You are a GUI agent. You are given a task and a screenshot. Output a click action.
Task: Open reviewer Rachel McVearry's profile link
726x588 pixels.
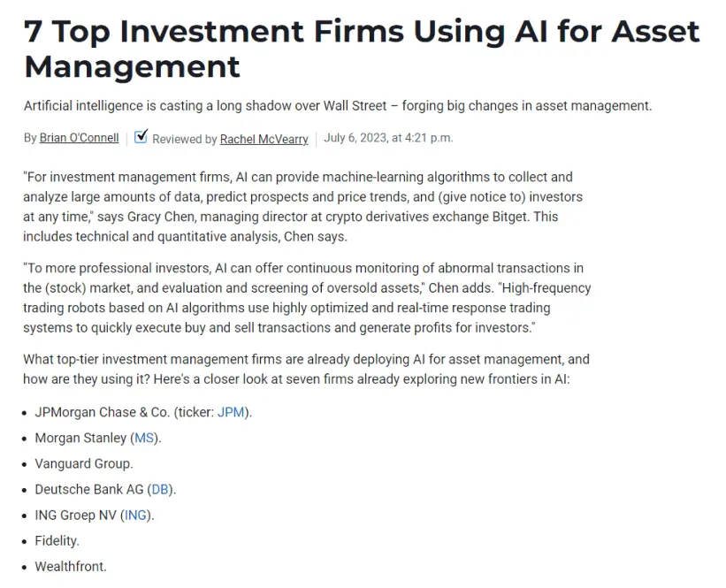[x=264, y=139]
